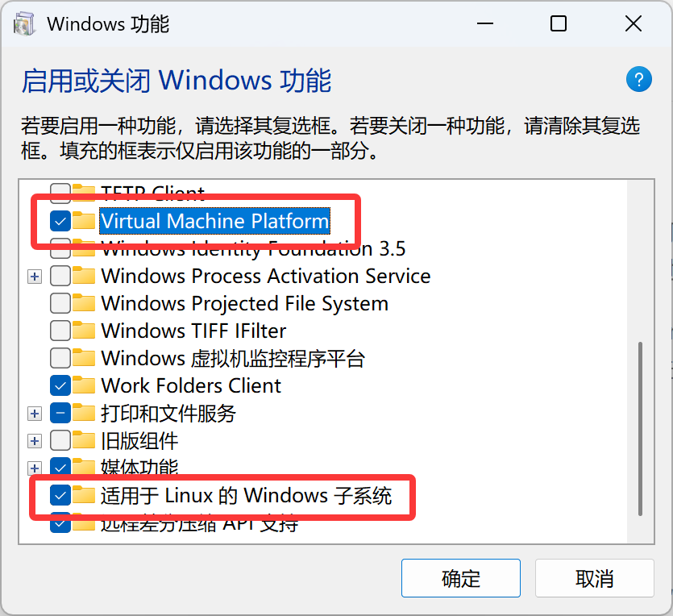Image resolution: width=673 pixels, height=616 pixels.
Task: Uncheck the Virtual Machine Platform checkbox
Action: [x=60, y=221]
